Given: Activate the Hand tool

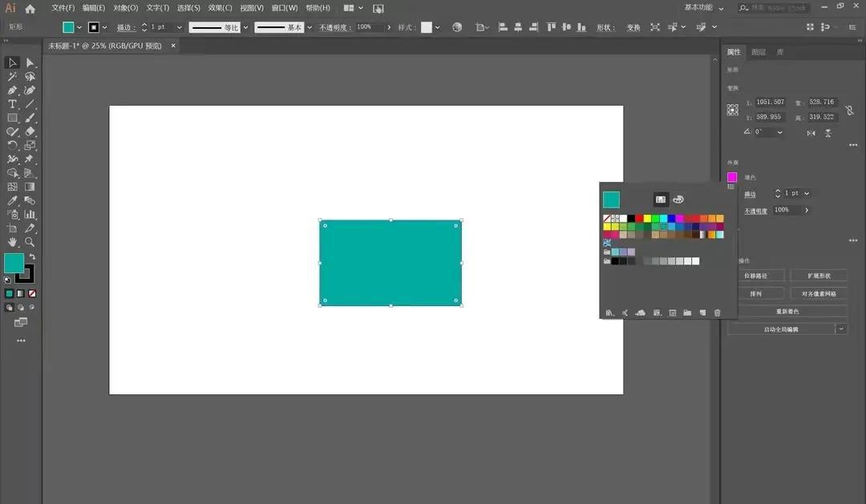Looking at the screenshot, I should (12, 242).
